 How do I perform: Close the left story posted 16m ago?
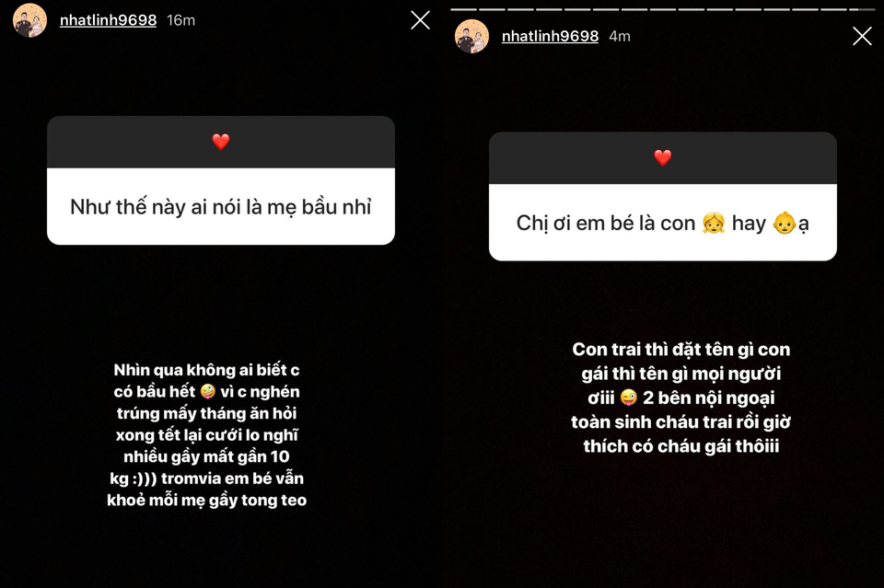[420, 20]
